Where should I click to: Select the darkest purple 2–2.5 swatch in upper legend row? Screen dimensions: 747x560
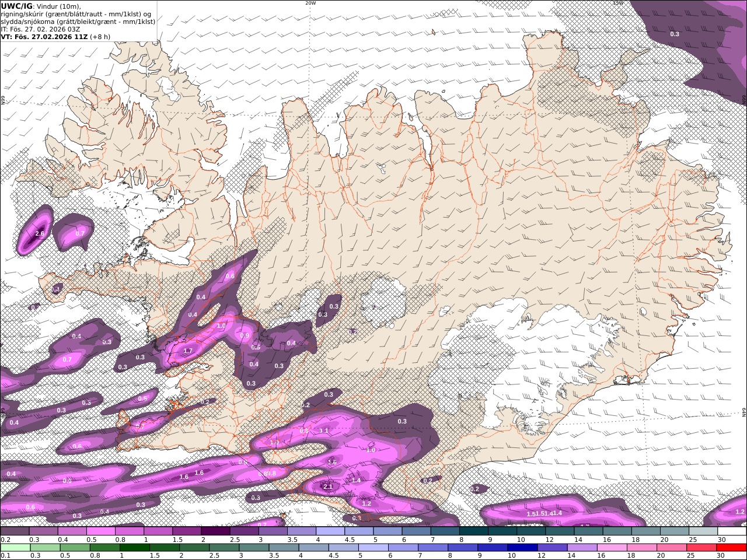[215, 531]
